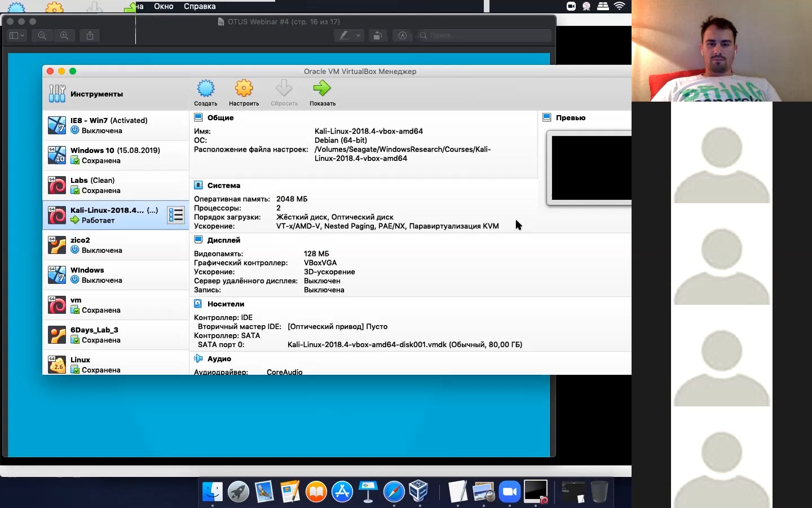Open Books from the Dock

[316, 492]
